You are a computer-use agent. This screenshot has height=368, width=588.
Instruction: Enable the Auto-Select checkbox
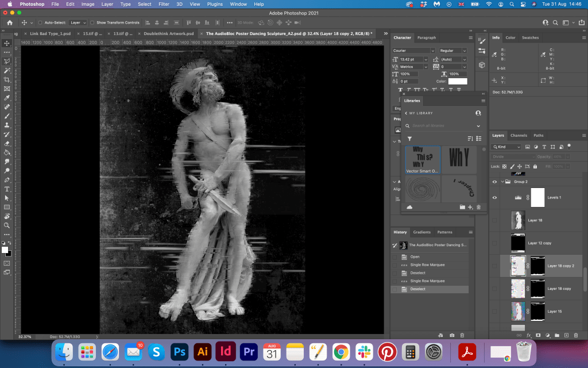click(x=40, y=22)
